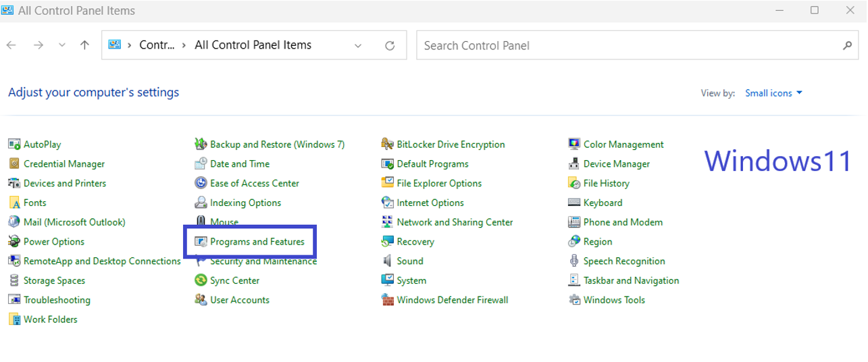The width and height of the screenshot is (868, 362).
Task: Click the Search Control Panel field
Action: [628, 46]
